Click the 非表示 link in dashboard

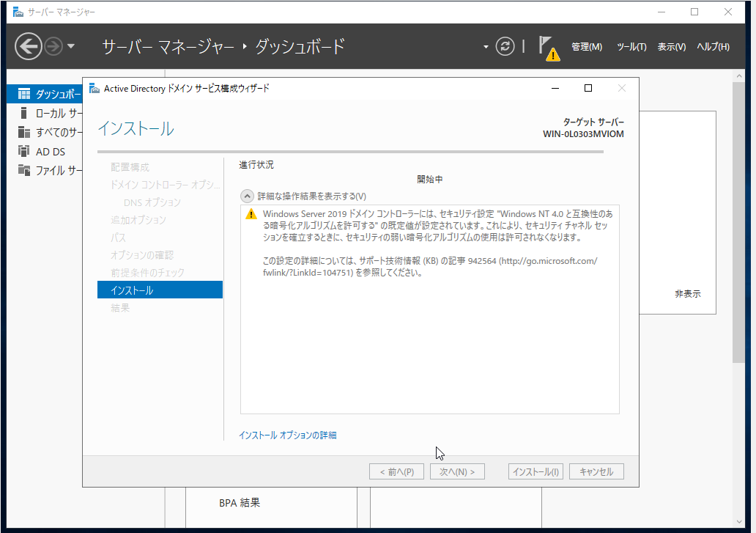tap(688, 294)
